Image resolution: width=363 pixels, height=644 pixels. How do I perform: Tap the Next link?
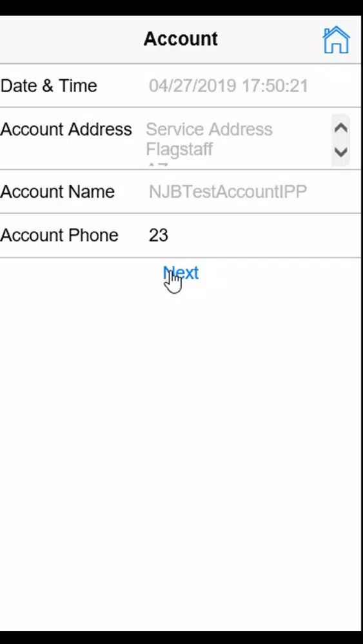point(181,272)
